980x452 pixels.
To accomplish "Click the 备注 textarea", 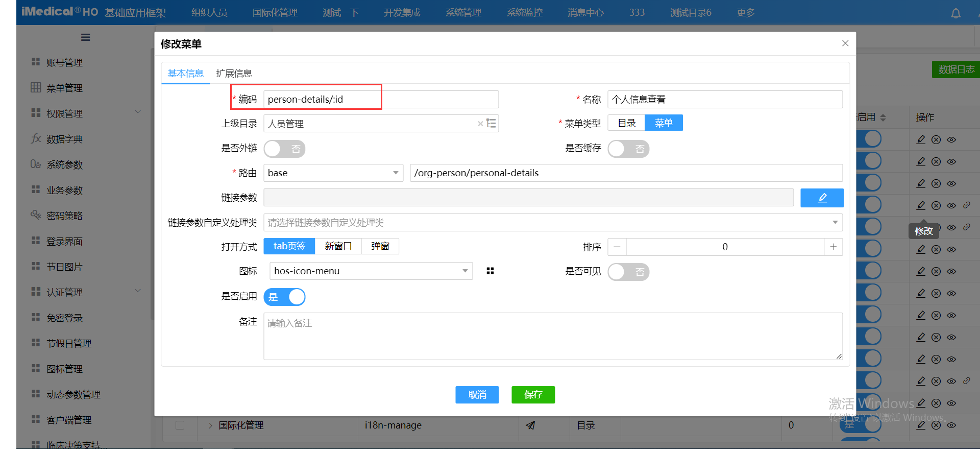I will pos(553,336).
